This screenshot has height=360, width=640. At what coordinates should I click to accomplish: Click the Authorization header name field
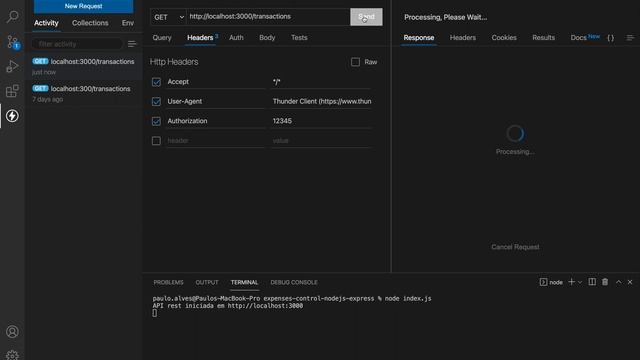pos(216,121)
